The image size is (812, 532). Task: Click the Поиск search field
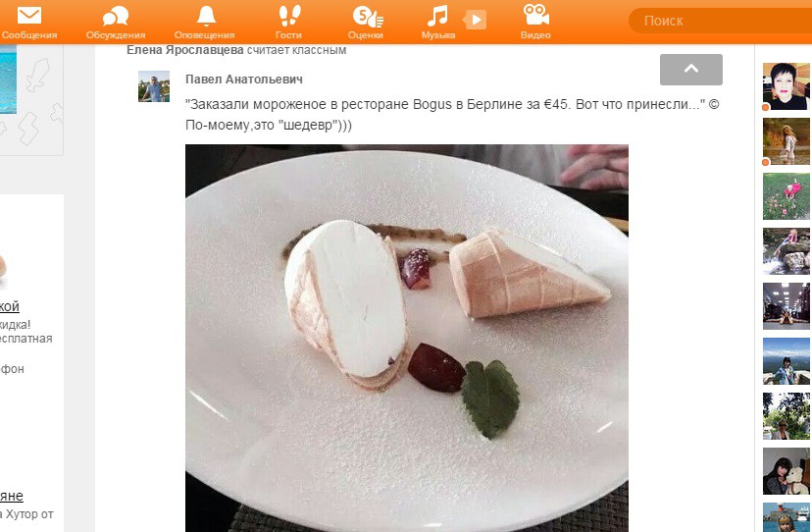pyautogui.click(x=720, y=21)
